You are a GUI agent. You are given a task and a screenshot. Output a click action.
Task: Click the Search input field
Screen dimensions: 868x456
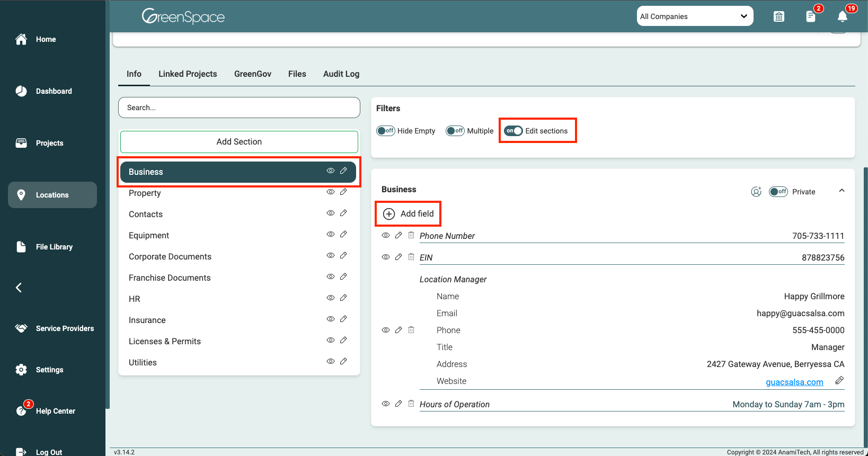point(239,108)
